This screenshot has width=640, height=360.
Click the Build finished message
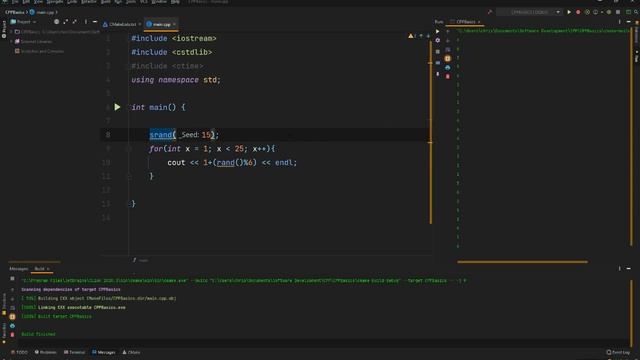pyautogui.click(x=38, y=334)
